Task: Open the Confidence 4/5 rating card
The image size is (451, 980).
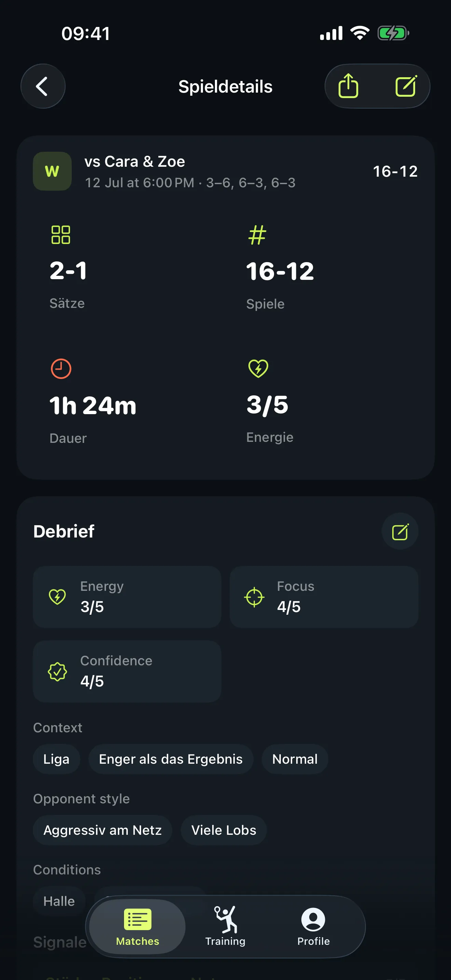Action: tap(127, 671)
